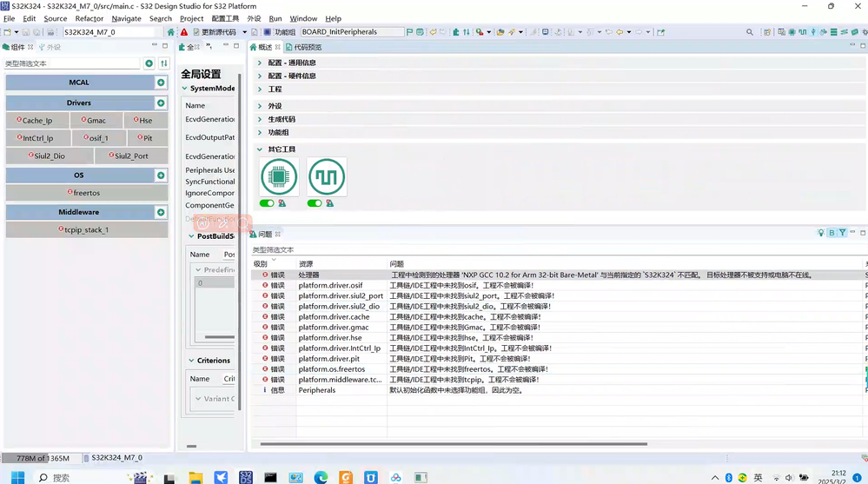The image size is (868, 484).
Task: Open the dropdown arrow beside 更新源代码
Action: [245, 32]
